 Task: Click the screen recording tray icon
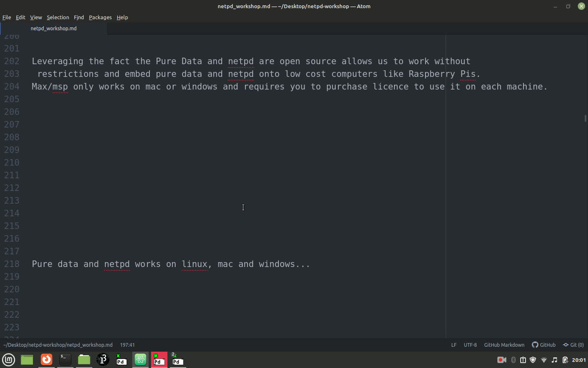[x=502, y=360]
